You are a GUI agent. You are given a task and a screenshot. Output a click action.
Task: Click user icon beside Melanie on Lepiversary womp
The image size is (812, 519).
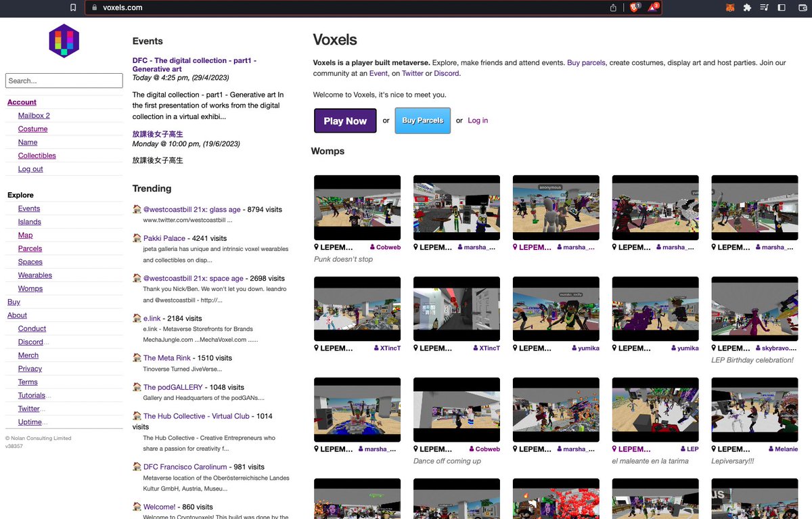771,449
